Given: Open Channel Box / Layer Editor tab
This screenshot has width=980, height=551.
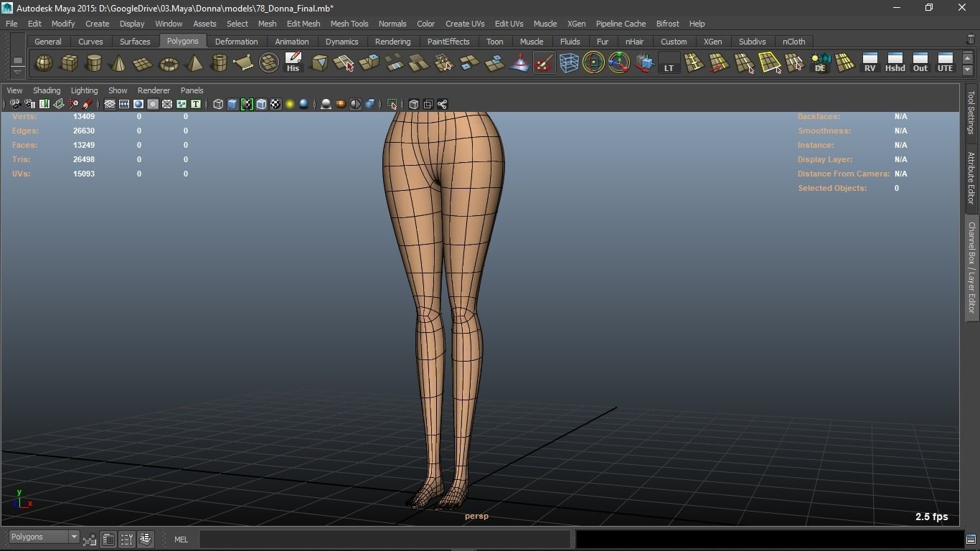Looking at the screenshot, I should click(971, 268).
